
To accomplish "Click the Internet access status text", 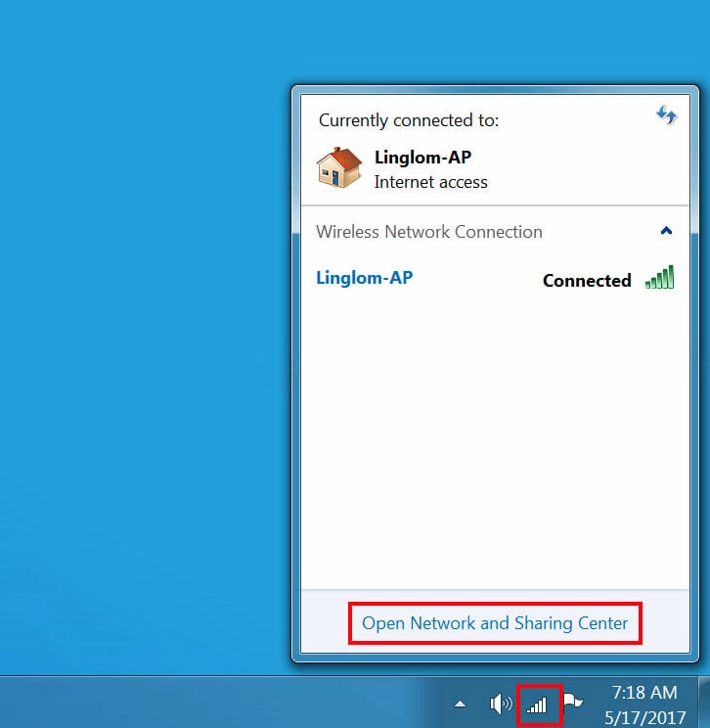I will tap(430, 182).
